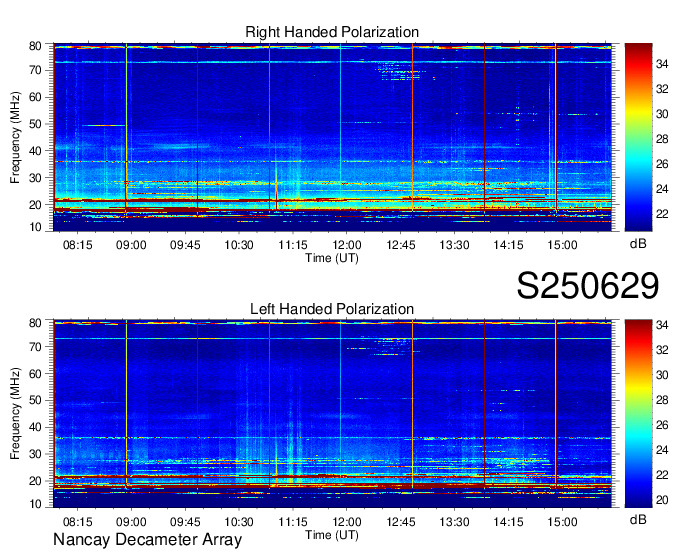Click the 'dB' label under the upper color bar
Screen dimensions: 680x552
coord(638,244)
